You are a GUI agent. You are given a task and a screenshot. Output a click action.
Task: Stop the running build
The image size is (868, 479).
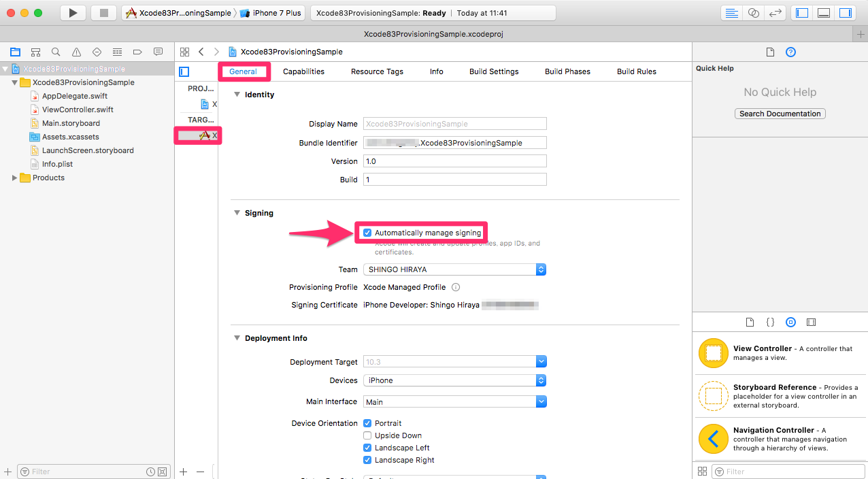103,13
